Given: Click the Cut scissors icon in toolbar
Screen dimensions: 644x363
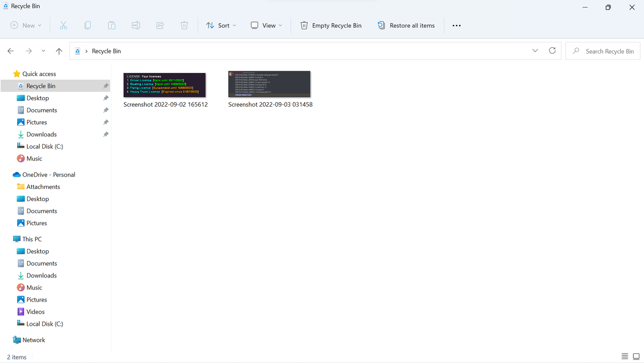Looking at the screenshot, I should (x=63, y=25).
